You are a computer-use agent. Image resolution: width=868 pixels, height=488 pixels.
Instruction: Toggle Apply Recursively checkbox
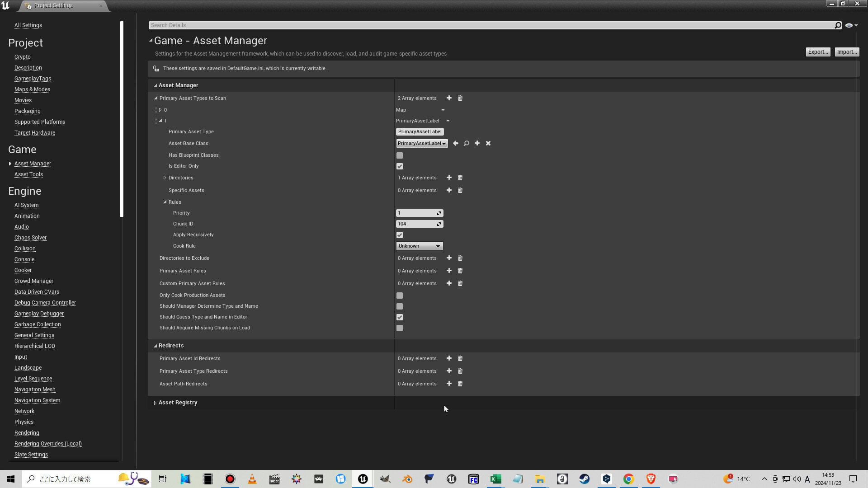pos(400,235)
